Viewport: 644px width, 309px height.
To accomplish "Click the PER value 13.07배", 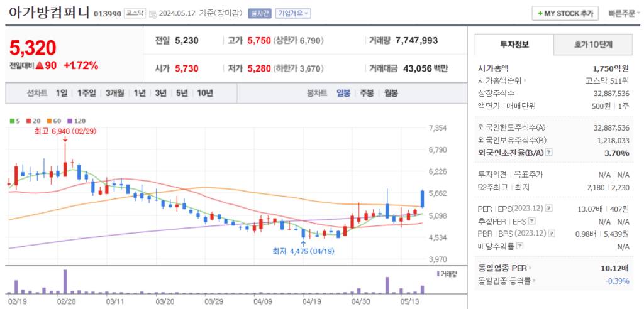I will tap(589, 209).
